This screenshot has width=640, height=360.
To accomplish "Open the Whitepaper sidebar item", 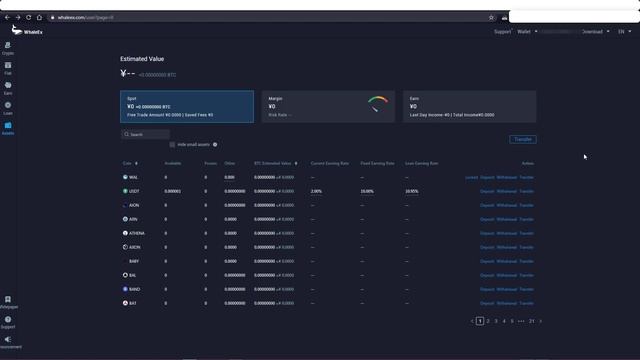I will tap(8, 302).
